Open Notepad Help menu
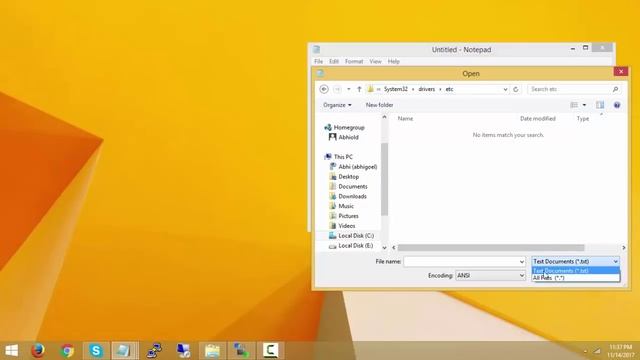The width and height of the screenshot is (640, 360). coord(393,61)
